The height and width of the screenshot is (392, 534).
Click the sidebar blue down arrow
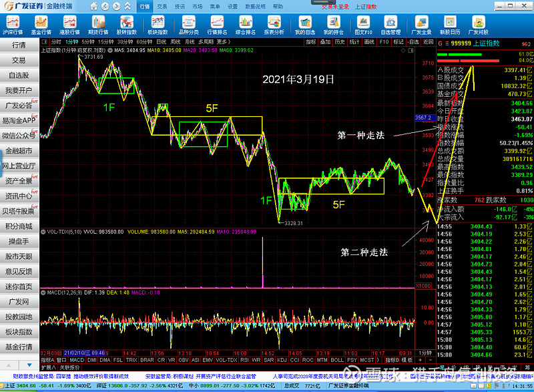(x=29, y=365)
